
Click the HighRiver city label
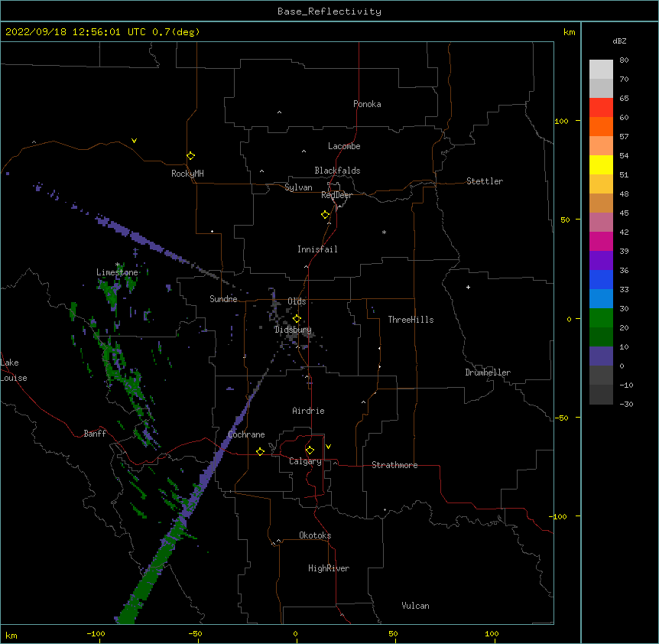click(329, 568)
